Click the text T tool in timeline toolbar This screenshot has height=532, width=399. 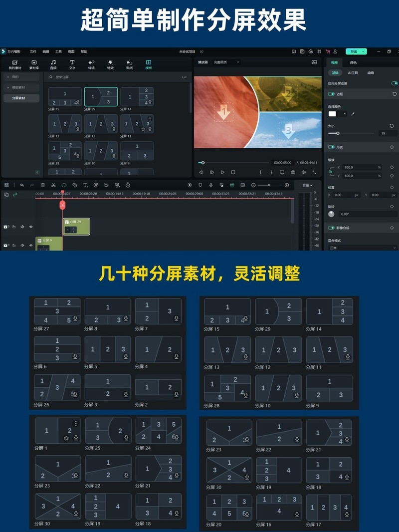pyautogui.click(x=85, y=185)
